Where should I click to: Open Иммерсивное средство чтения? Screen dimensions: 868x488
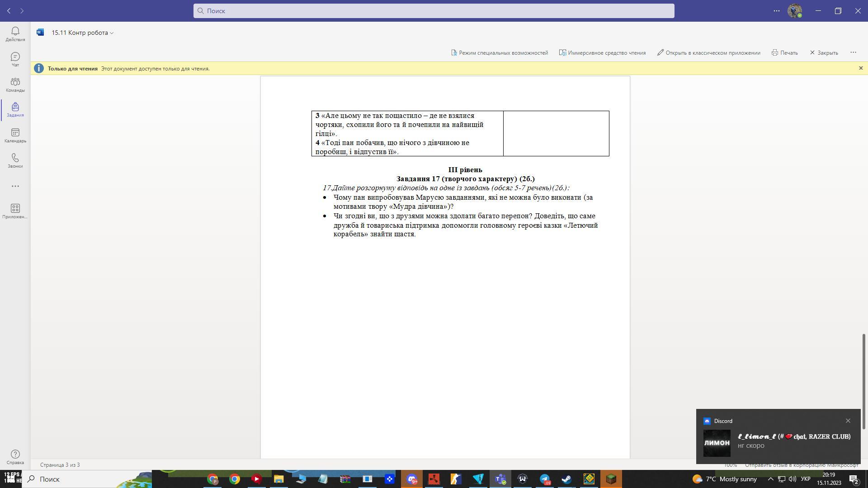pyautogui.click(x=602, y=53)
